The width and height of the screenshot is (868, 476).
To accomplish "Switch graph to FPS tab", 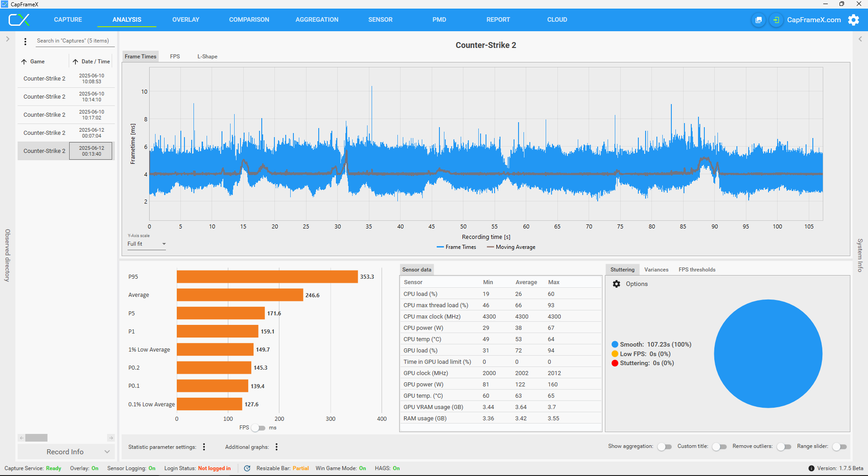I will (x=175, y=57).
